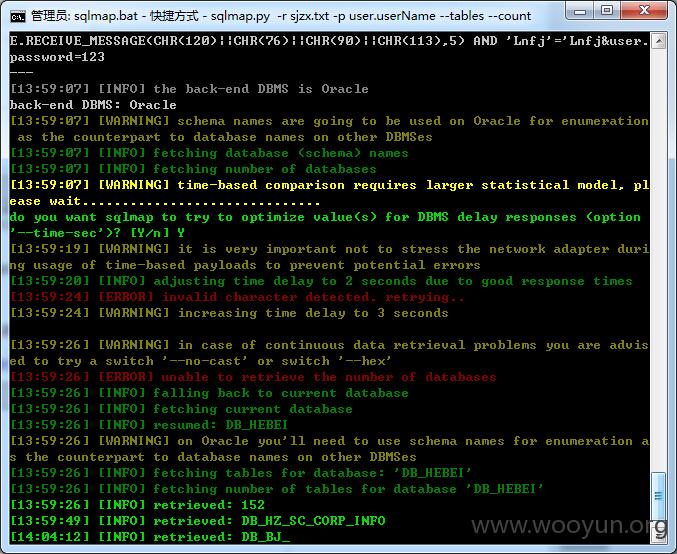The image size is (677, 554).
Task: Click the scrollbar down arrow
Action: pyautogui.click(x=658, y=536)
